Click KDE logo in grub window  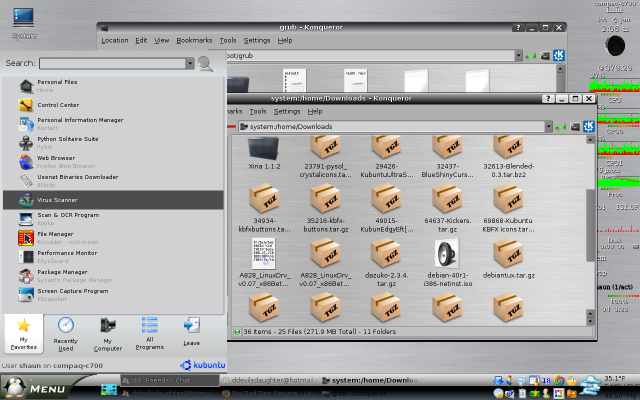point(558,56)
